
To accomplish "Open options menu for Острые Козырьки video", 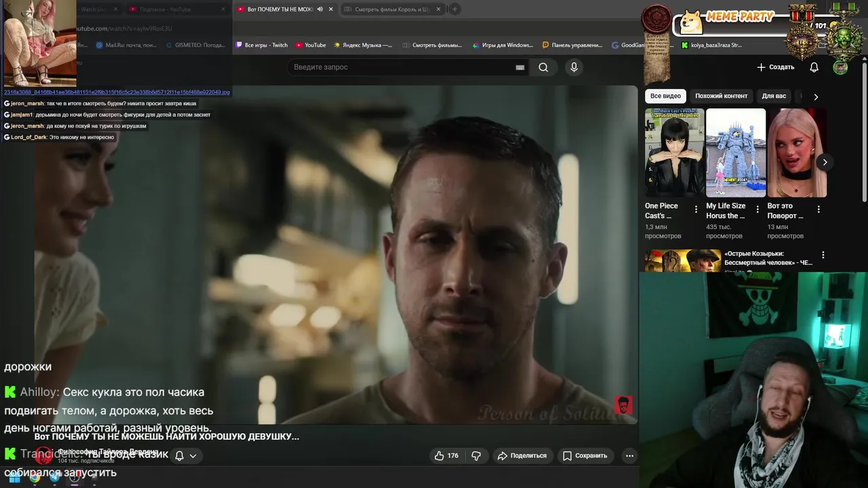I will [x=823, y=256].
